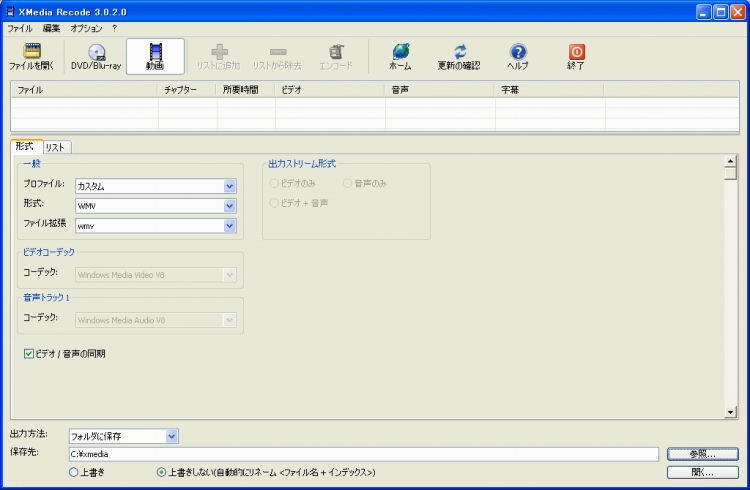Open video codec dropdown Windows Media Video V8

click(x=155, y=275)
